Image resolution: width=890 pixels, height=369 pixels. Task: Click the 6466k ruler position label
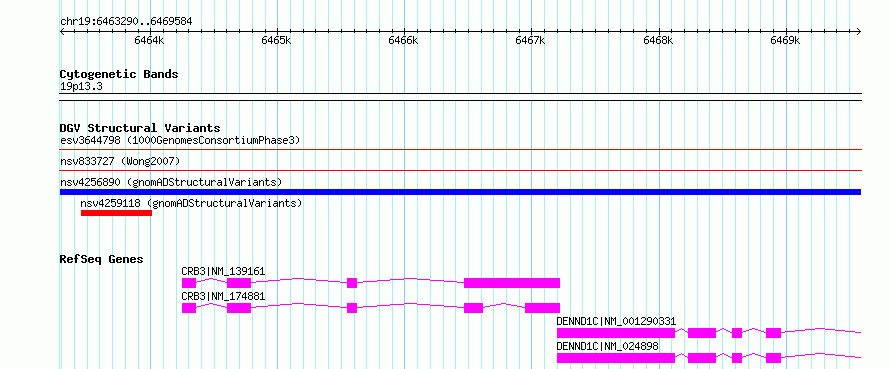coord(404,40)
